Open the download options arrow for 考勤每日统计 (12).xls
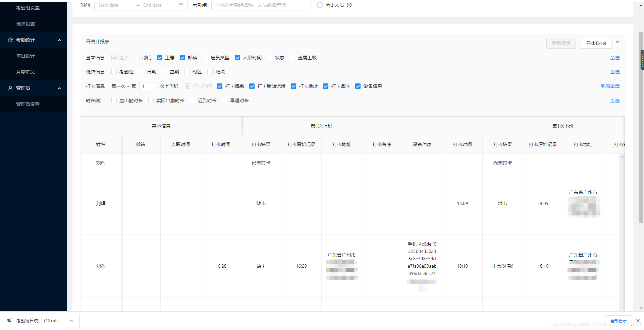 pyautogui.click(x=71, y=321)
